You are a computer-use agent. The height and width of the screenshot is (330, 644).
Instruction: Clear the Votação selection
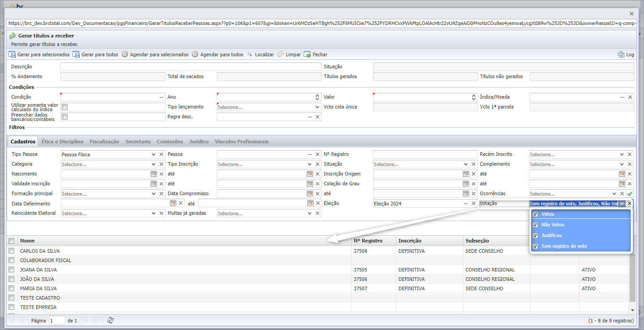(x=629, y=203)
